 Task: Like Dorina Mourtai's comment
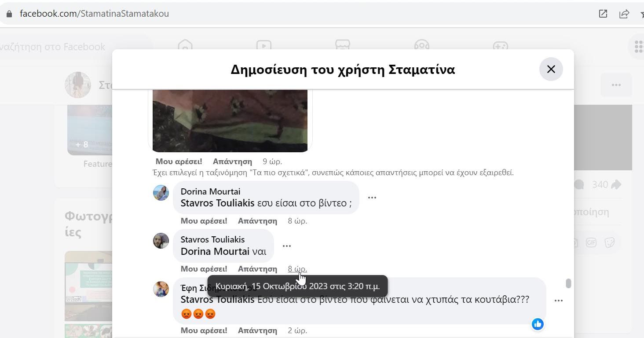(x=204, y=221)
